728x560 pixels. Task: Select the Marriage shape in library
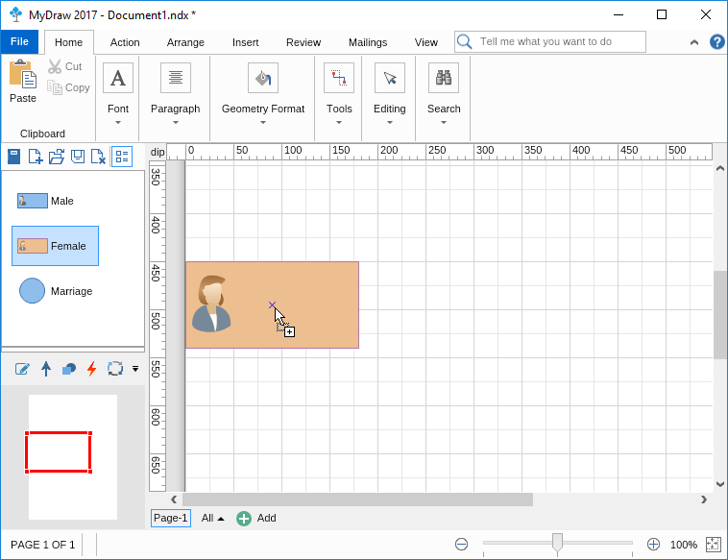56,291
